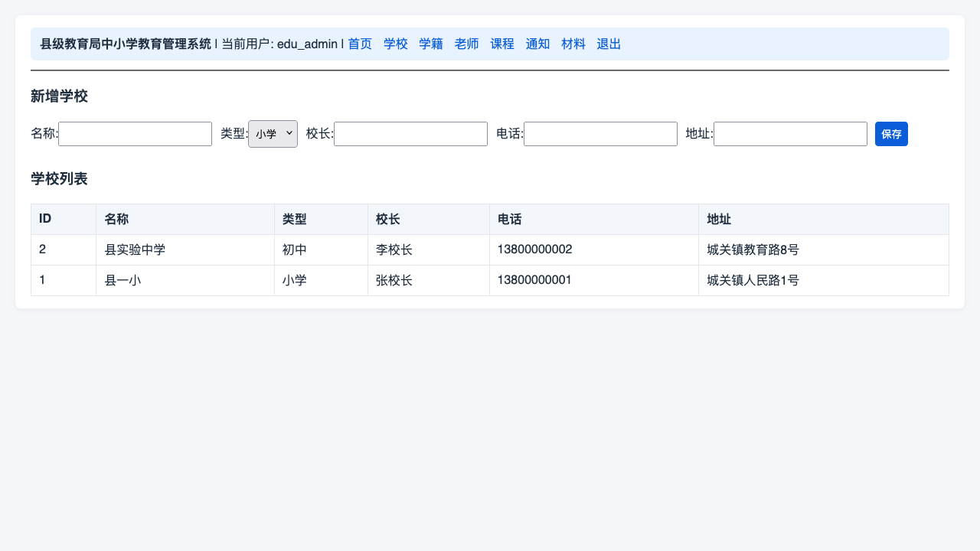Open the 首页 navigation link

360,44
